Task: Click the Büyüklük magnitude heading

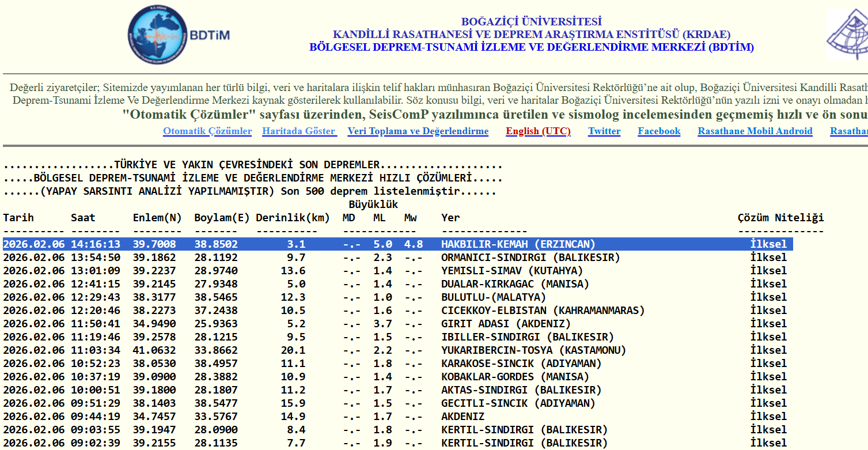Action: point(373,205)
